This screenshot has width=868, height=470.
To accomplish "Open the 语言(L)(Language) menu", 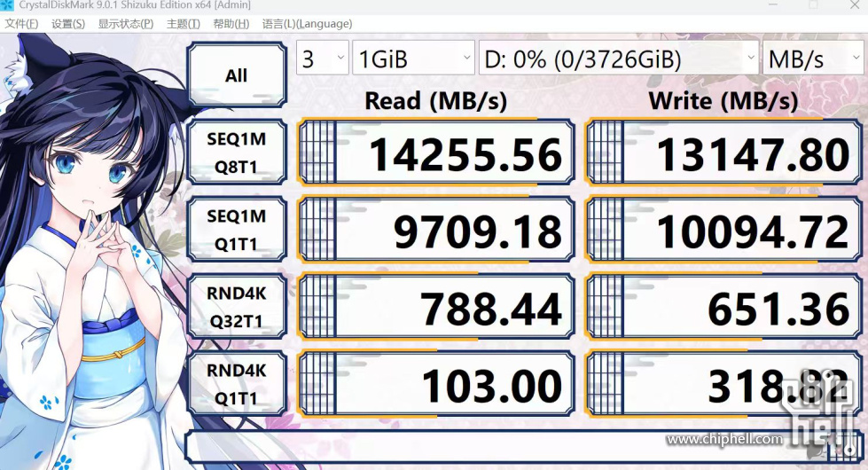I will coord(307,24).
